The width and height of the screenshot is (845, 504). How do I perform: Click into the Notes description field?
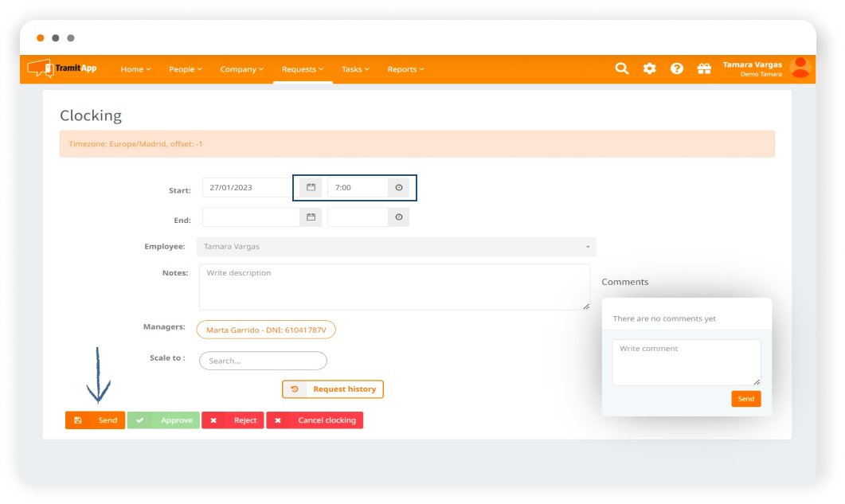pos(394,287)
